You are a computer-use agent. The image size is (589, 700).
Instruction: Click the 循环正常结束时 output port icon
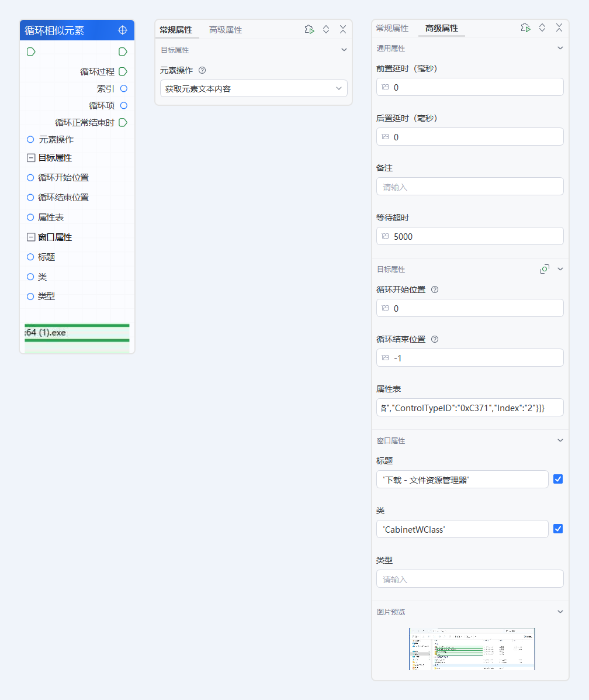pos(123,122)
